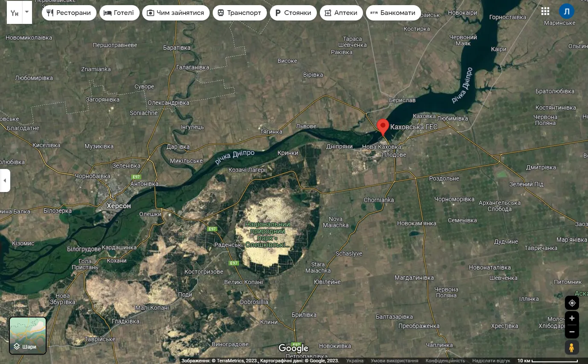
Task: Filter map by Готелі
Action: (x=119, y=13)
